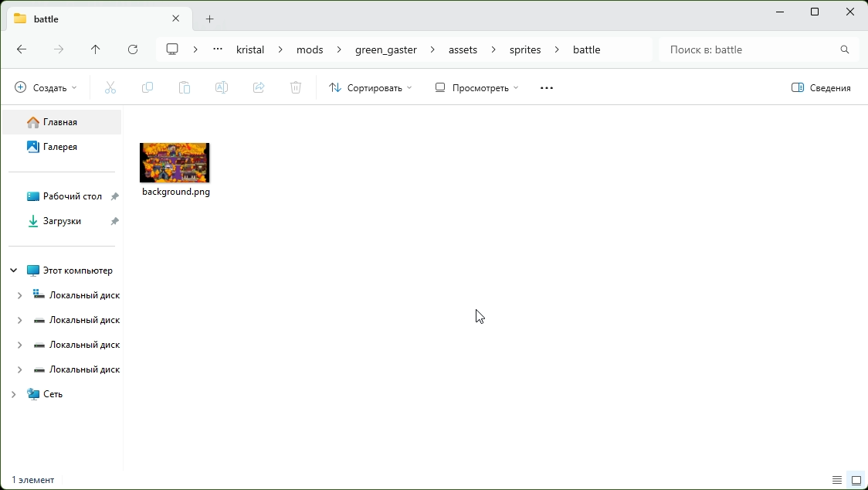Navigate to mods in breadcrumb
This screenshot has width=868, height=490.
coord(310,49)
